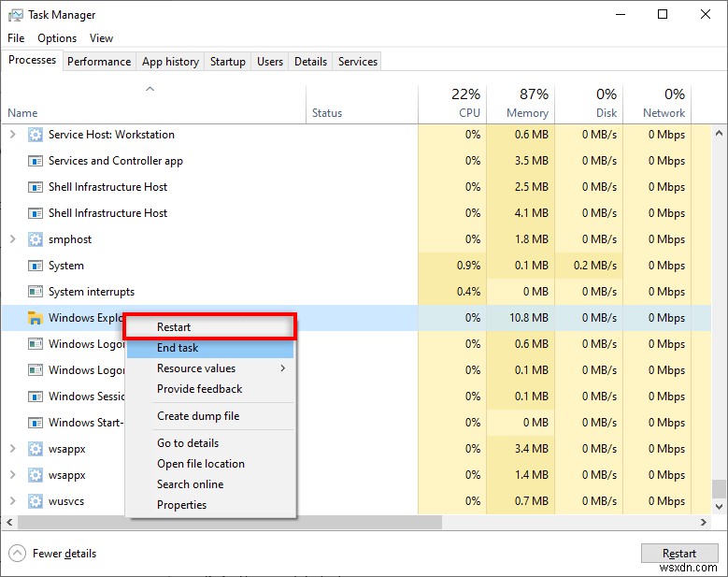
Task: Expand the smphost process group
Action: pyautogui.click(x=13, y=238)
